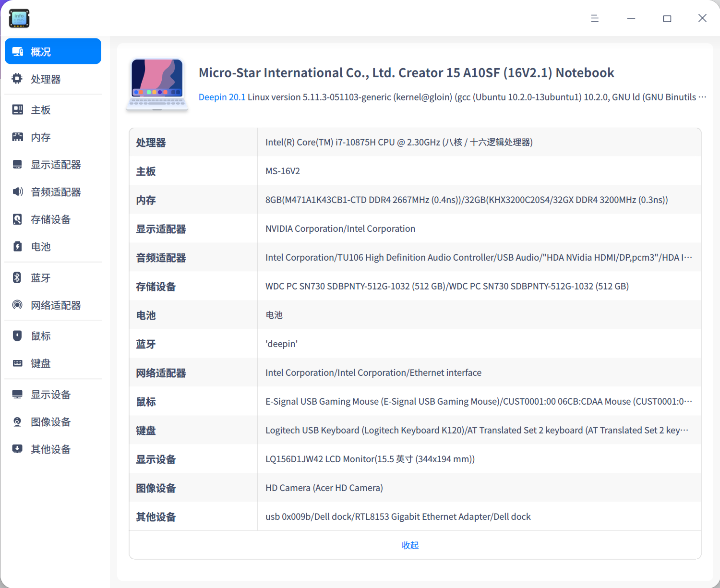Open 图像设备 sidebar label

[x=51, y=422]
